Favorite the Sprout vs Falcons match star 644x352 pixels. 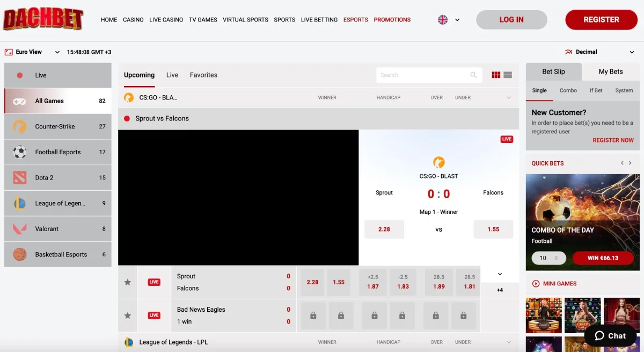pyautogui.click(x=128, y=282)
